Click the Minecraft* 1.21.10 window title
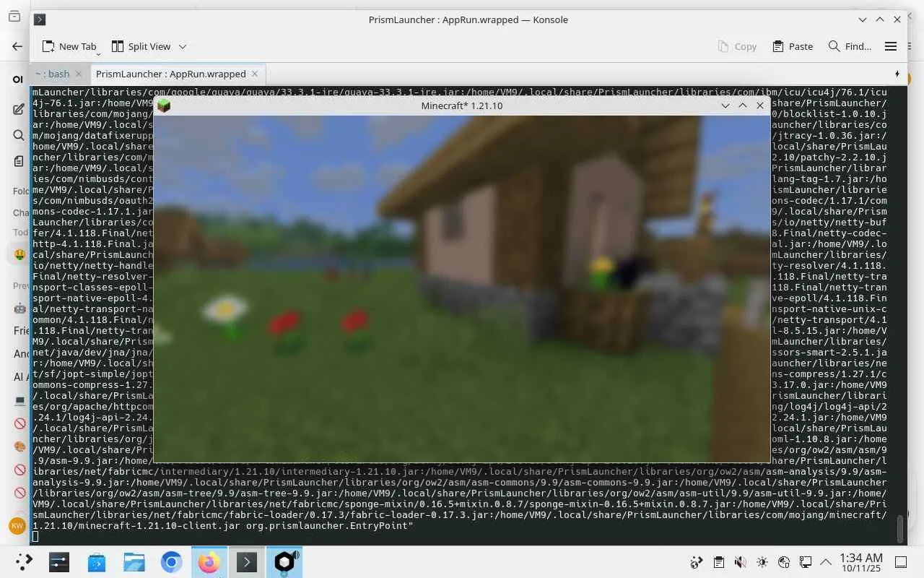This screenshot has height=578, width=924. (462, 105)
